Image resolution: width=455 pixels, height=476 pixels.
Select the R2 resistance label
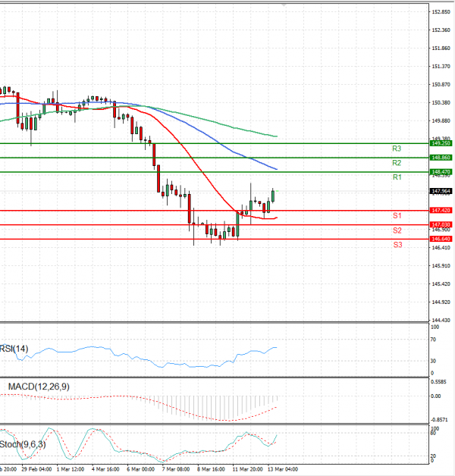pos(397,163)
